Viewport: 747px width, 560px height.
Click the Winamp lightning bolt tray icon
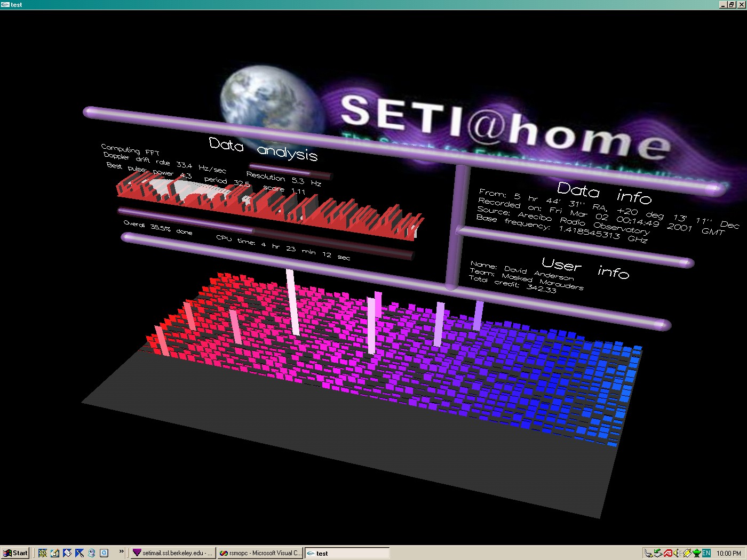pyautogui.click(x=687, y=553)
